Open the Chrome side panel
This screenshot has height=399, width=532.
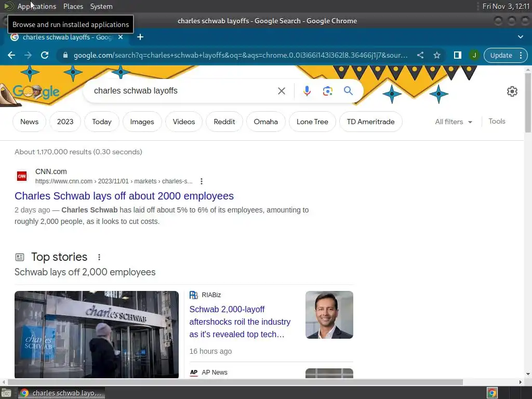457,55
